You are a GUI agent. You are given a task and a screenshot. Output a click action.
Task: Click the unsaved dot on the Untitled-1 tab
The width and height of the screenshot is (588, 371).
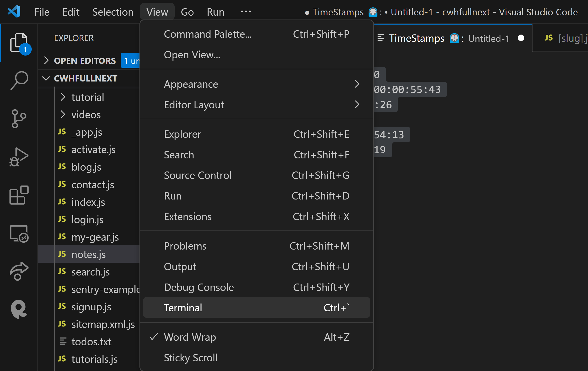[521, 38]
